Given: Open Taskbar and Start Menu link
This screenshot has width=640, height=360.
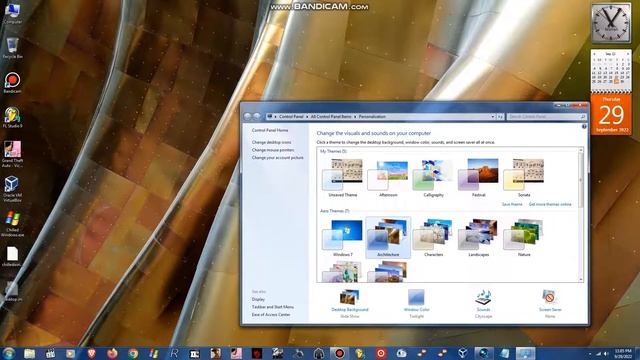Looking at the screenshot, I should 273,307.
